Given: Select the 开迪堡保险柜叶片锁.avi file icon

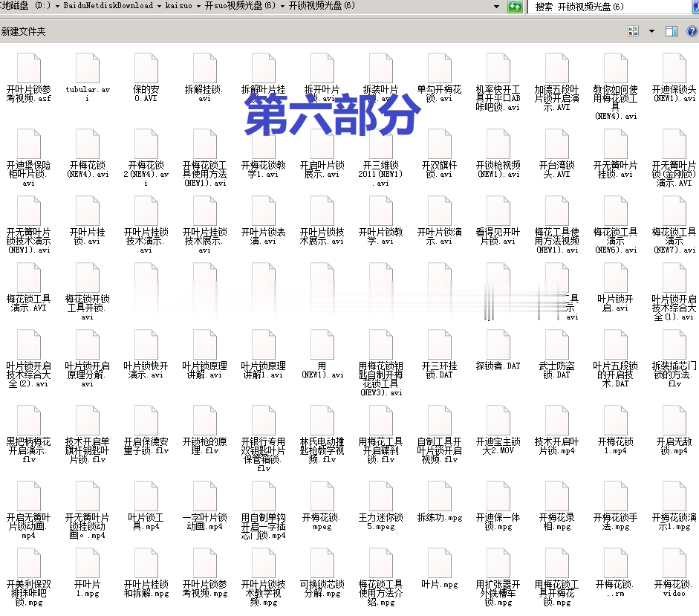Looking at the screenshot, I should click(28, 143).
